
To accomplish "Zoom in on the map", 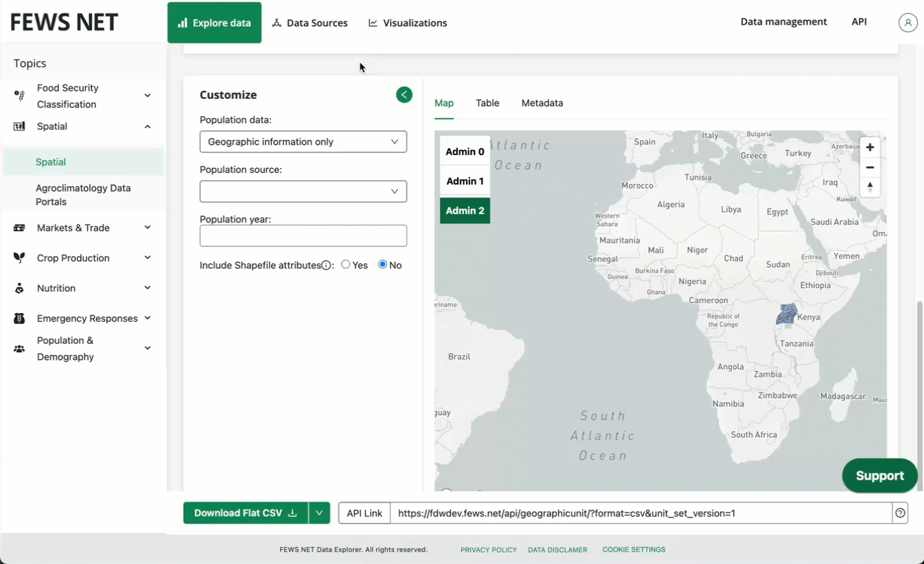I will click(870, 148).
